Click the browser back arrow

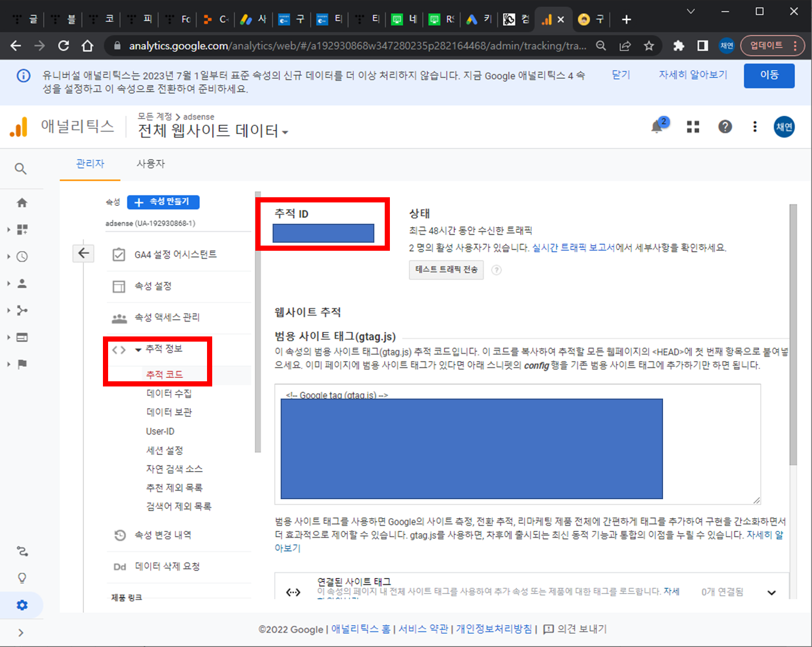16,46
